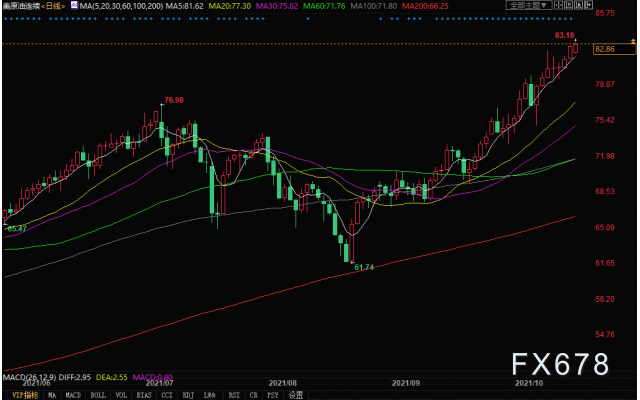The width and height of the screenshot is (640, 400).
Task: Click the 2021/09 date axis label
Action: (x=406, y=383)
